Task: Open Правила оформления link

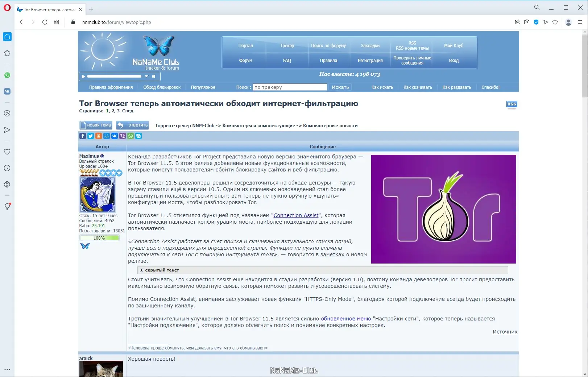Action: click(x=111, y=87)
